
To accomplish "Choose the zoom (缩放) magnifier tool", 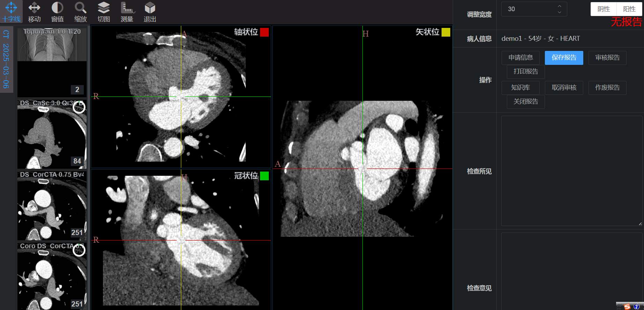I will (80, 12).
